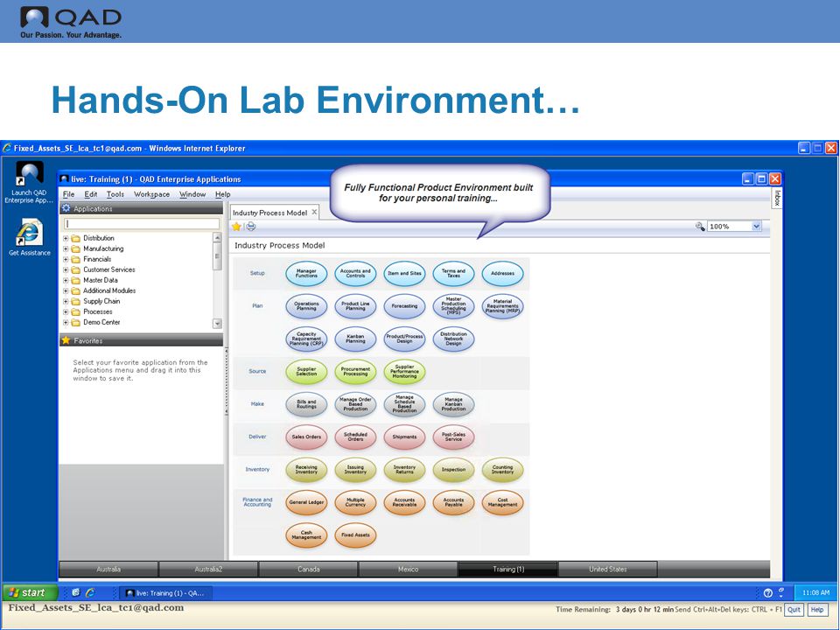Switch to the United States workspace tab
840x630 pixels.
pos(607,569)
